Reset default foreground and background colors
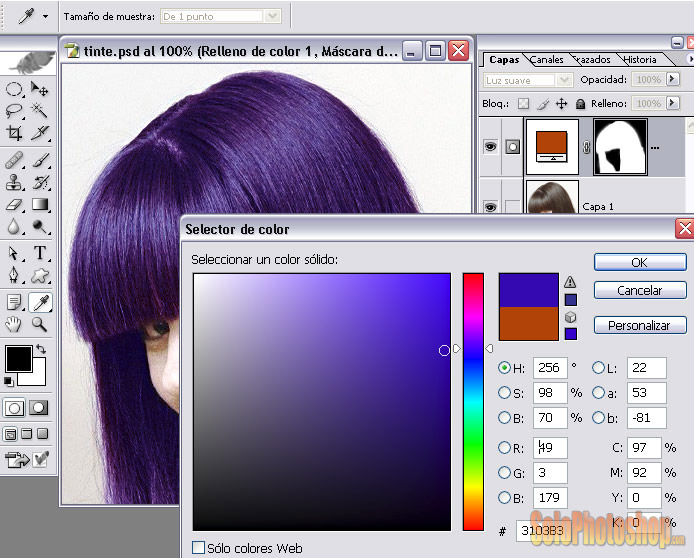The width and height of the screenshot is (694, 558). (x=8, y=381)
